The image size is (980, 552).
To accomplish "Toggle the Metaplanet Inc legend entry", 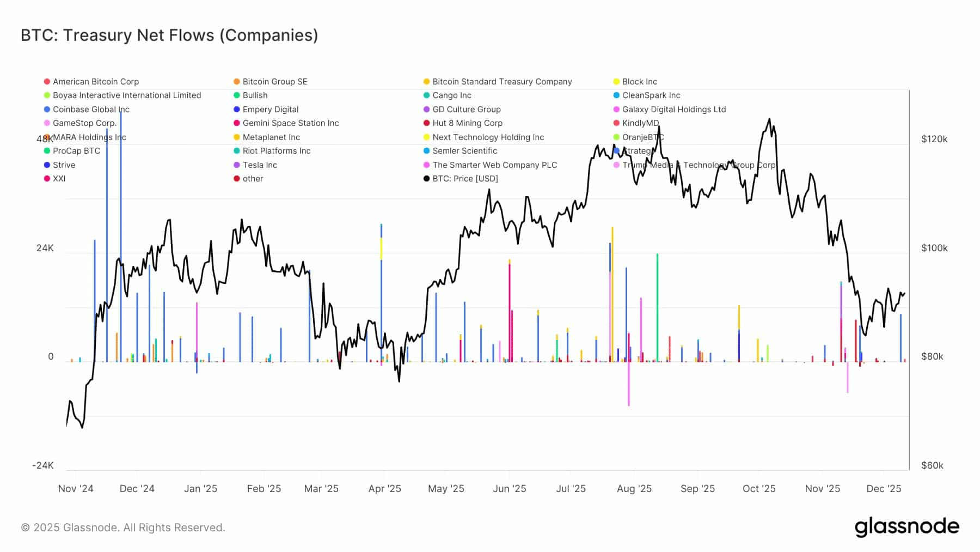I will [x=271, y=137].
